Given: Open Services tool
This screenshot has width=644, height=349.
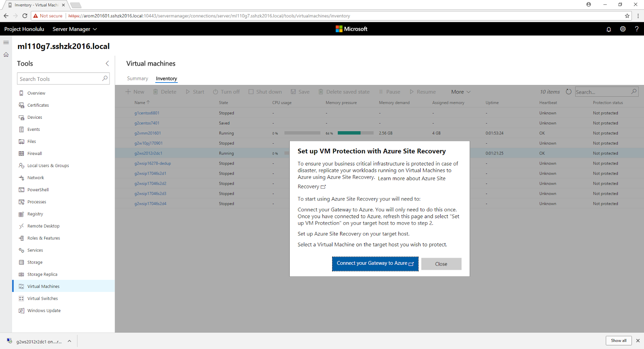Looking at the screenshot, I should [35, 250].
